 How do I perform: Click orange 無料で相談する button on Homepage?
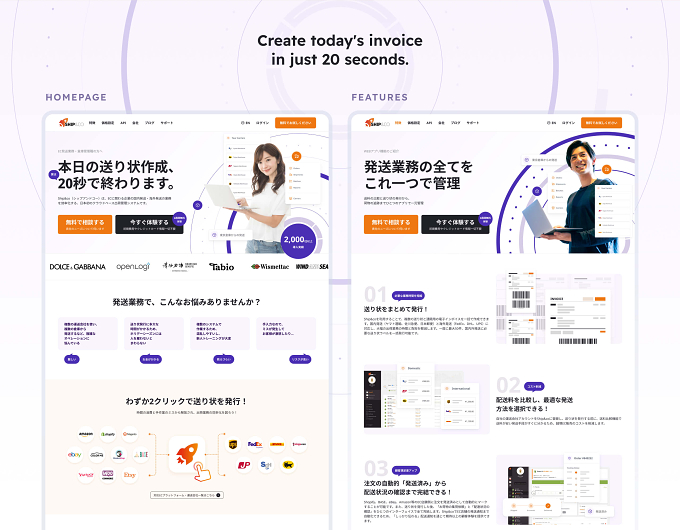tap(85, 224)
